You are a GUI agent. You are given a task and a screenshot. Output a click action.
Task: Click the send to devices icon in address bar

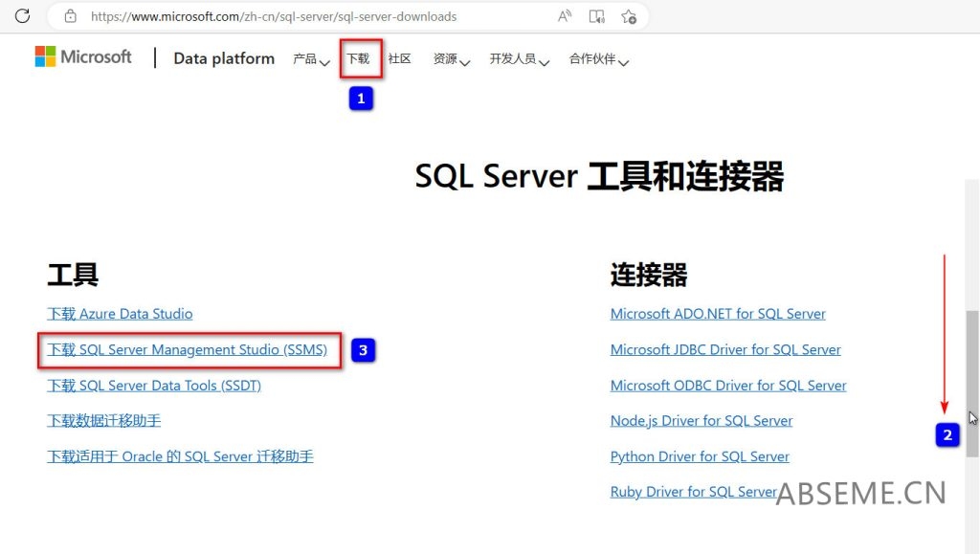tap(596, 15)
